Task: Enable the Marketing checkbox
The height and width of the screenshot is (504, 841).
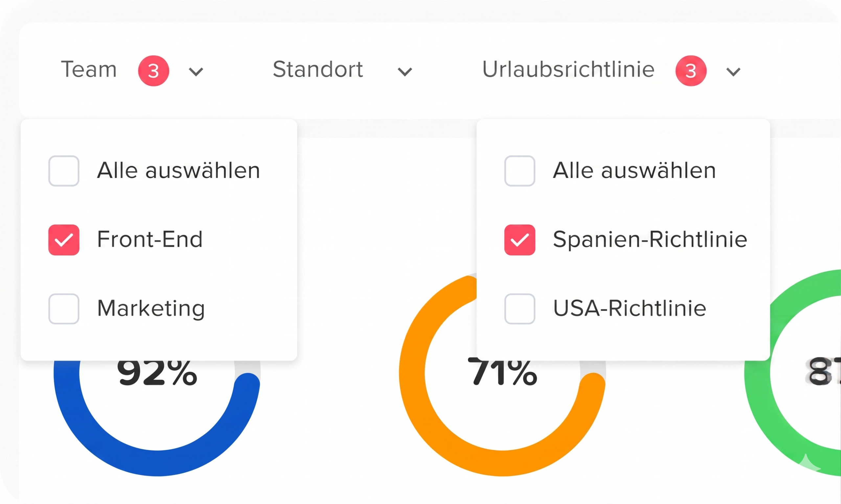Action: (64, 309)
